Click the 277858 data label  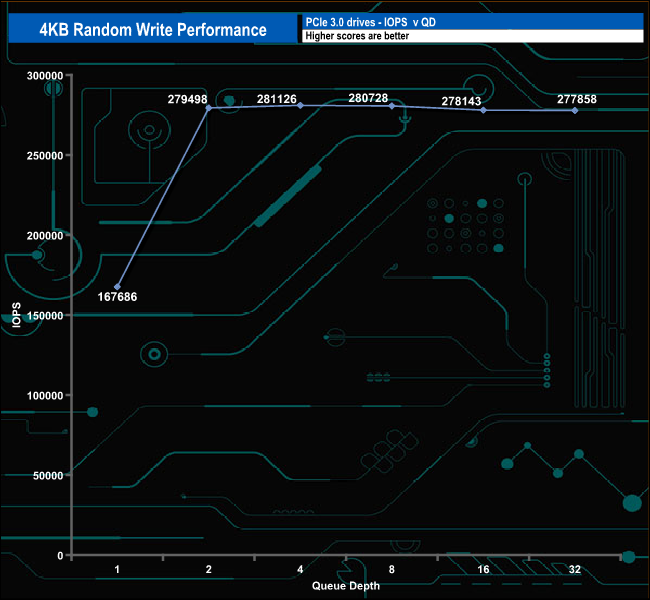point(577,99)
